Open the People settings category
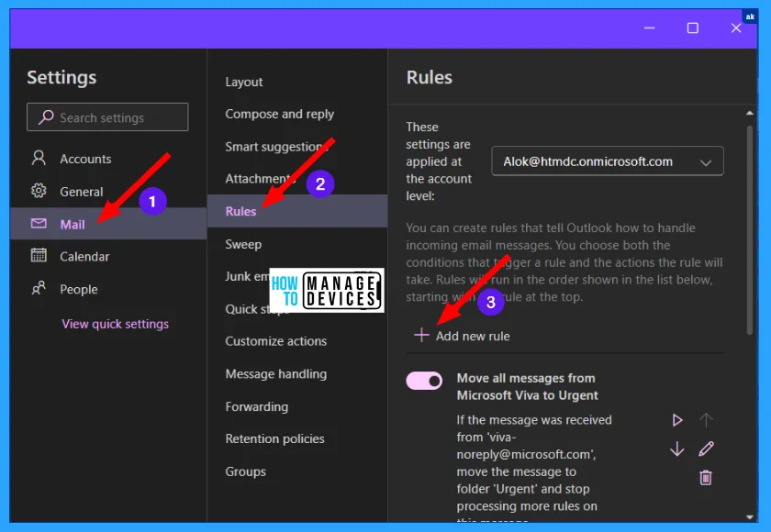 [108, 289]
